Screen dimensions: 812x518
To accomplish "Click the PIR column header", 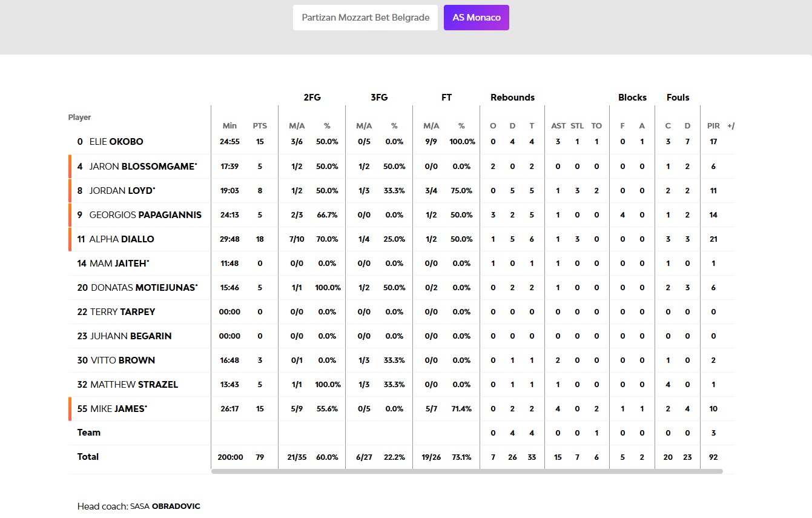I will pyautogui.click(x=713, y=126).
